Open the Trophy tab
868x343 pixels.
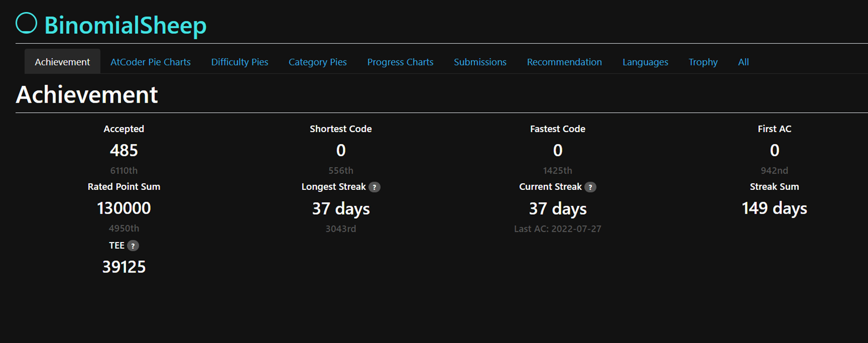click(703, 62)
